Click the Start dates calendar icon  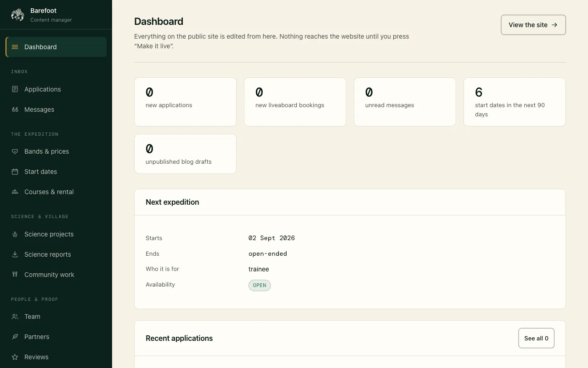(15, 172)
